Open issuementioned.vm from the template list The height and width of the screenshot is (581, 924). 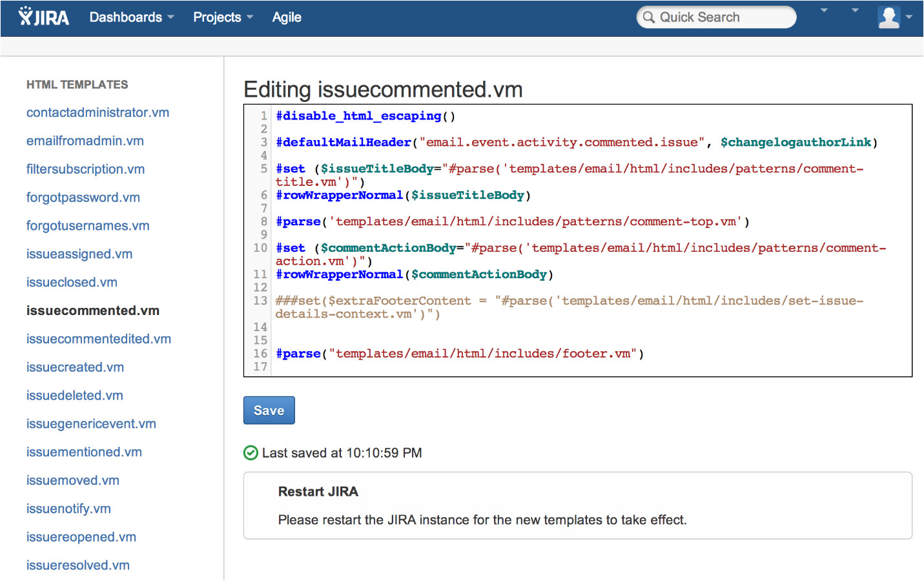click(84, 453)
